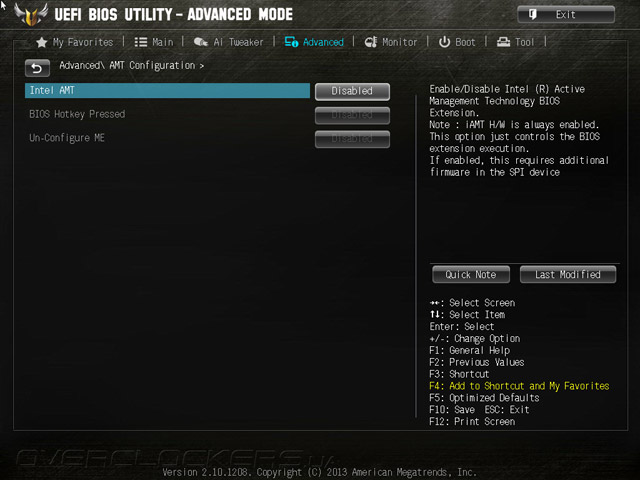Image resolution: width=640 pixels, height=480 pixels.
Task: Click the F5: Optimized Defaults hint
Action: point(484,398)
